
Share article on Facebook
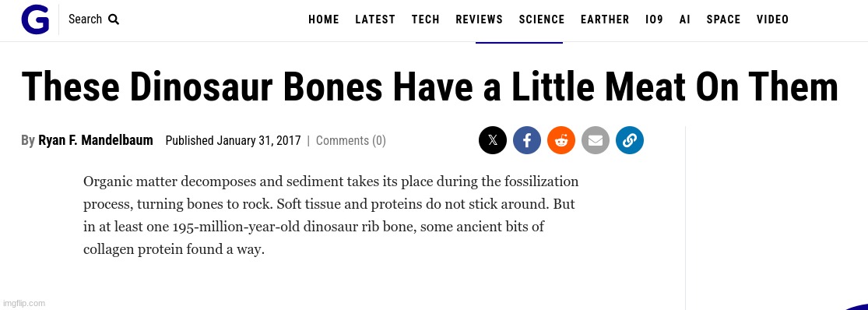coord(527,140)
